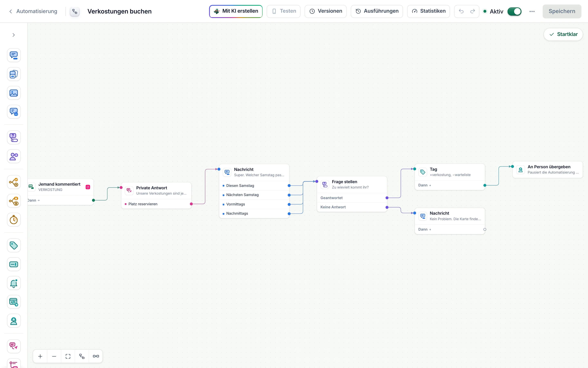The image size is (588, 368).
Task: Go back to Automatisierung
Action: [33, 11]
